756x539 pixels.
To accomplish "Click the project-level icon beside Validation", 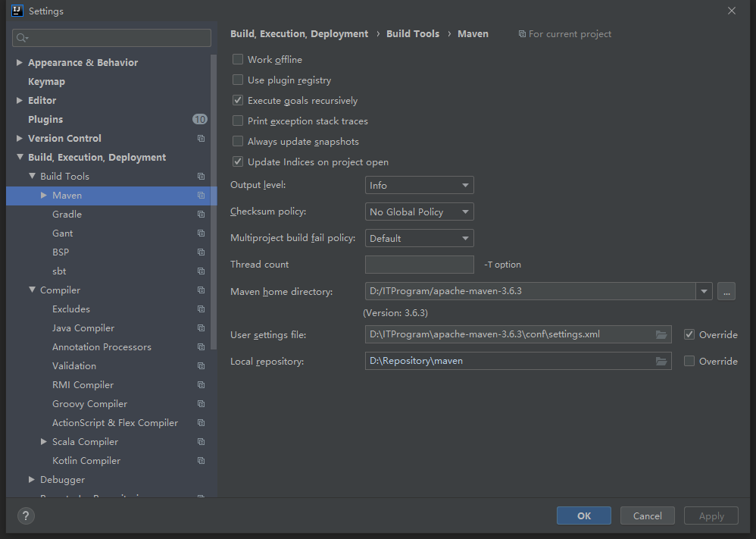I will tap(201, 365).
